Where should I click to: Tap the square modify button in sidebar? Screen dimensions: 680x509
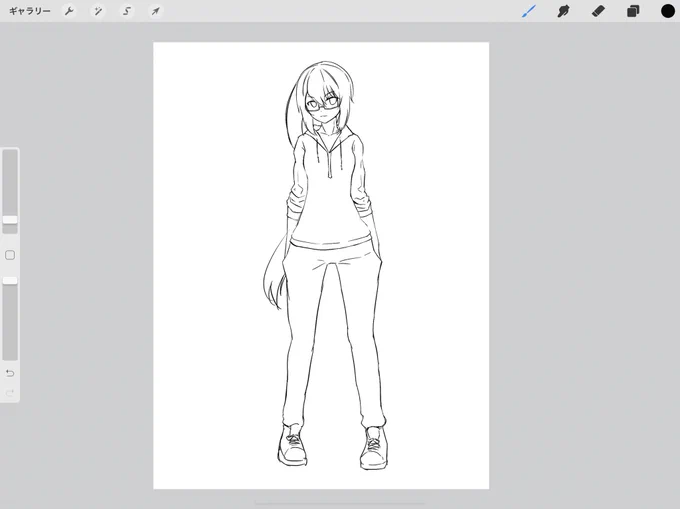(10, 255)
